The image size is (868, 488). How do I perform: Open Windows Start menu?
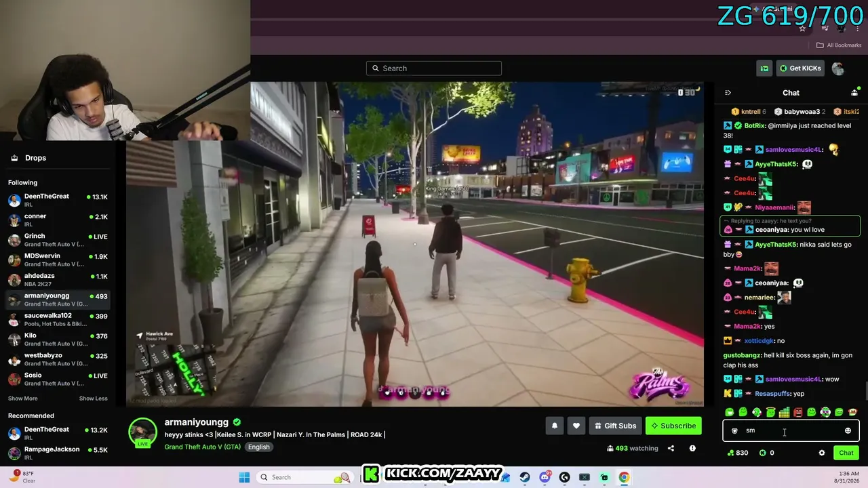coord(244,477)
